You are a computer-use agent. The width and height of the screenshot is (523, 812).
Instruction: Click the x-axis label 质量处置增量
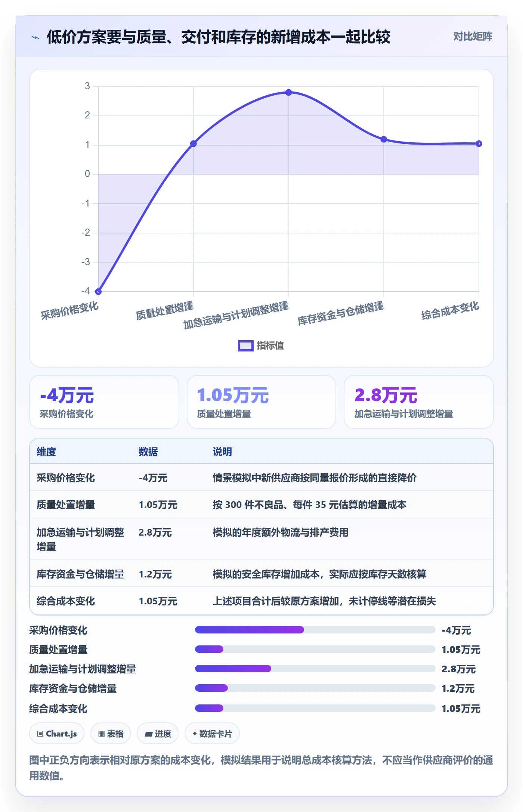165,311
